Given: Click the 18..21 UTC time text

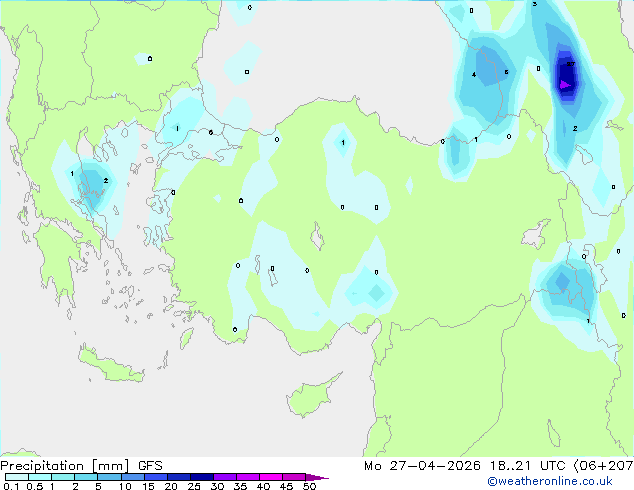Looking at the screenshot, I should click(528, 466).
